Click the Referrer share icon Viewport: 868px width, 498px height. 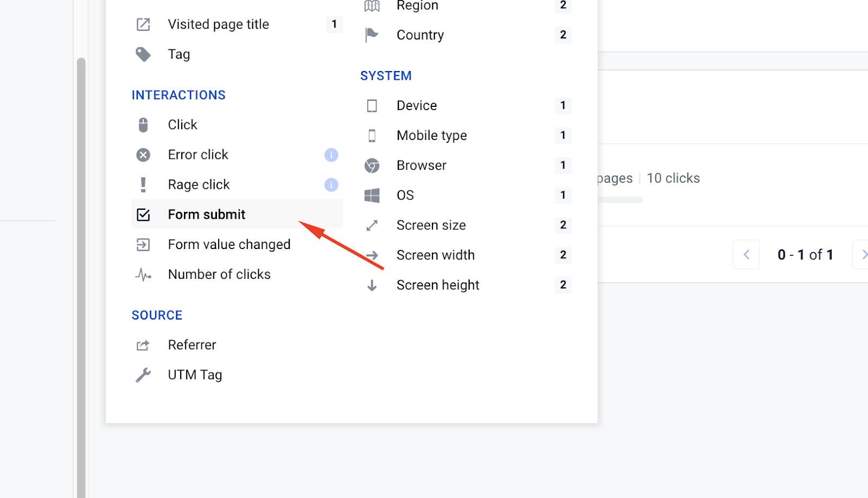(143, 345)
